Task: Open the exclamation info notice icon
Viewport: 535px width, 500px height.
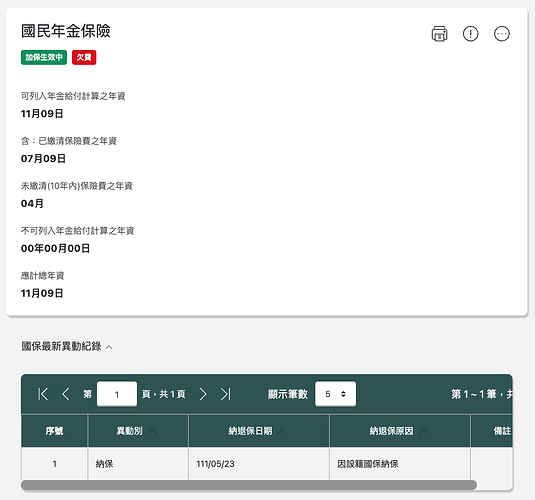Action: point(471,33)
